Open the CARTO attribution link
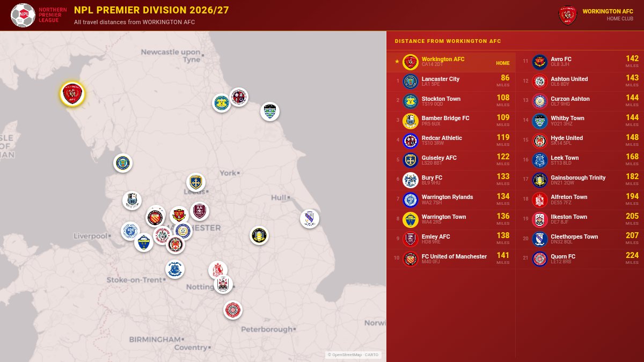The width and height of the screenshot is (644, 362). tap(371, 354)
